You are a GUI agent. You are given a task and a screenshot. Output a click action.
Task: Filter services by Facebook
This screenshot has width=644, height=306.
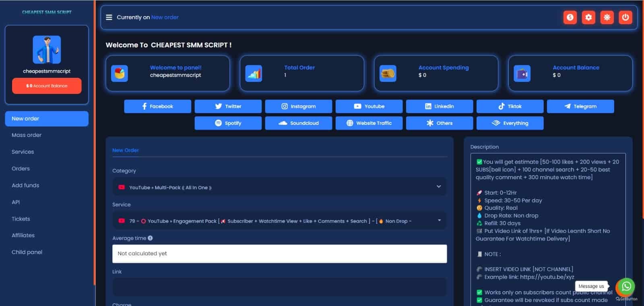157,106
